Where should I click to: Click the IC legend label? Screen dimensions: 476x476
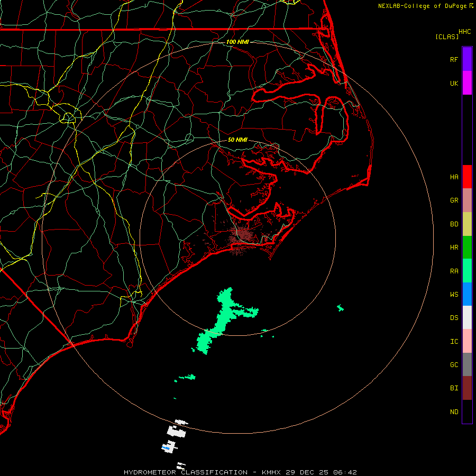coord(454,342)
